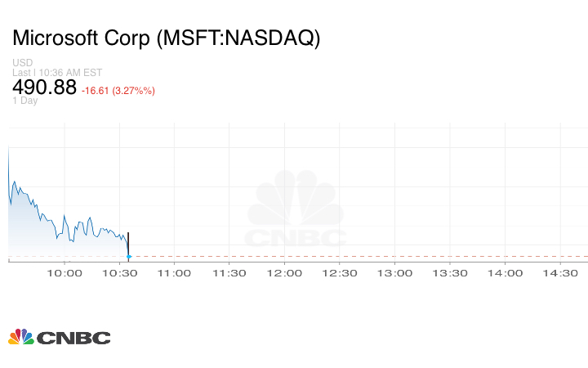Click the Microsoft Corp (MSFT:NASDAQ) title

click(167, 38)
